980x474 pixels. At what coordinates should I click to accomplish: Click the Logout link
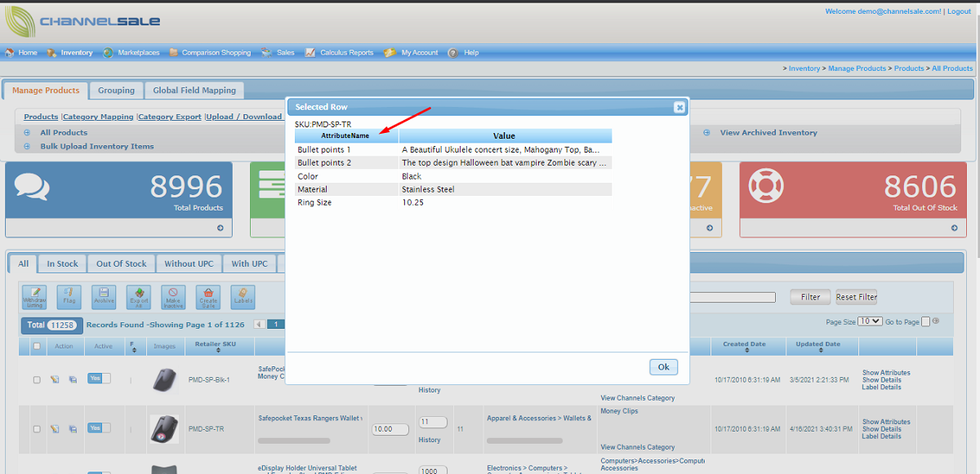click(959, 11)
